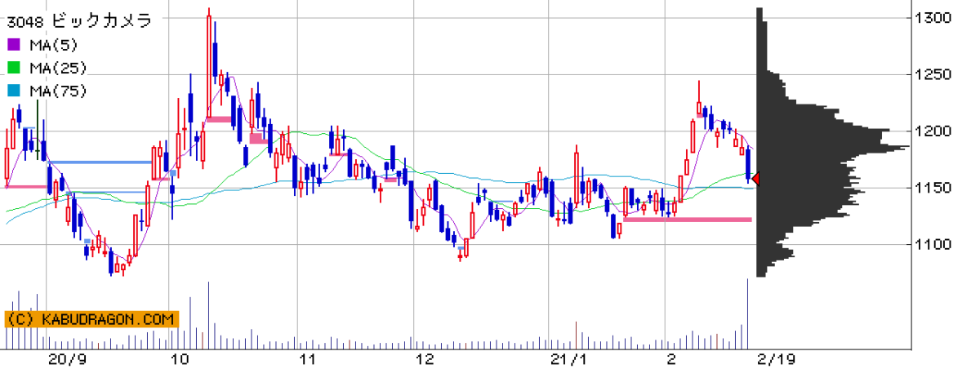Image resolution: width=980 pixels, height=369 pixels.
Task: Click the long pink support line near 1120
Action: coord(688,219)
